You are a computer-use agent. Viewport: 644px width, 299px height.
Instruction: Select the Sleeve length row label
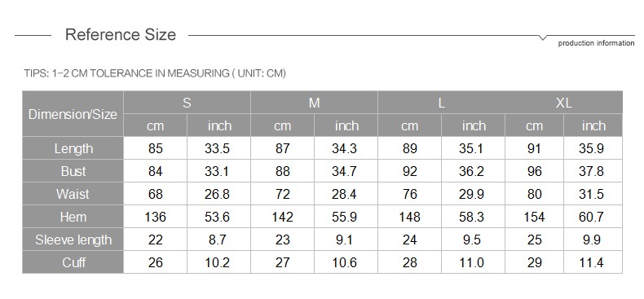pyautogui.click(x=73, y=240)
